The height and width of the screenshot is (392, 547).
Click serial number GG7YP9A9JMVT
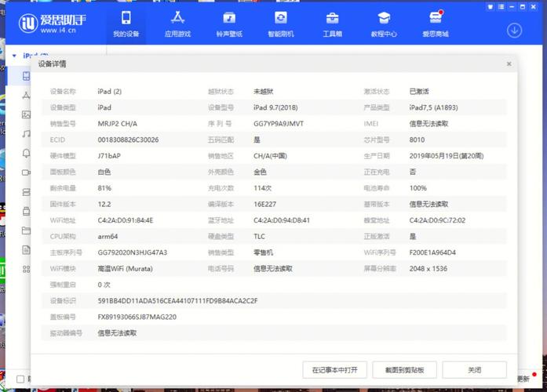click(279, 124)
